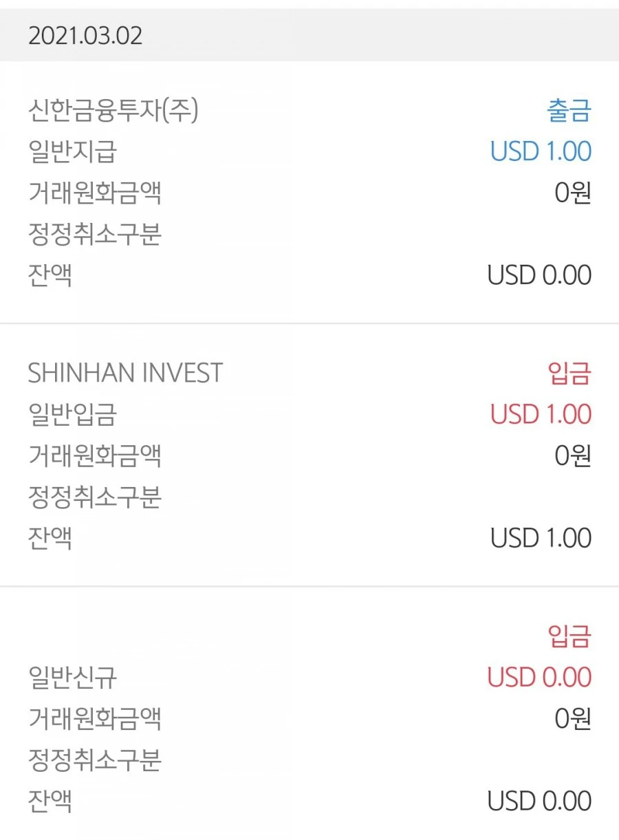
Task: Open the 신한금융투자(주) transaction entry
Action: [x=113, y=110]
